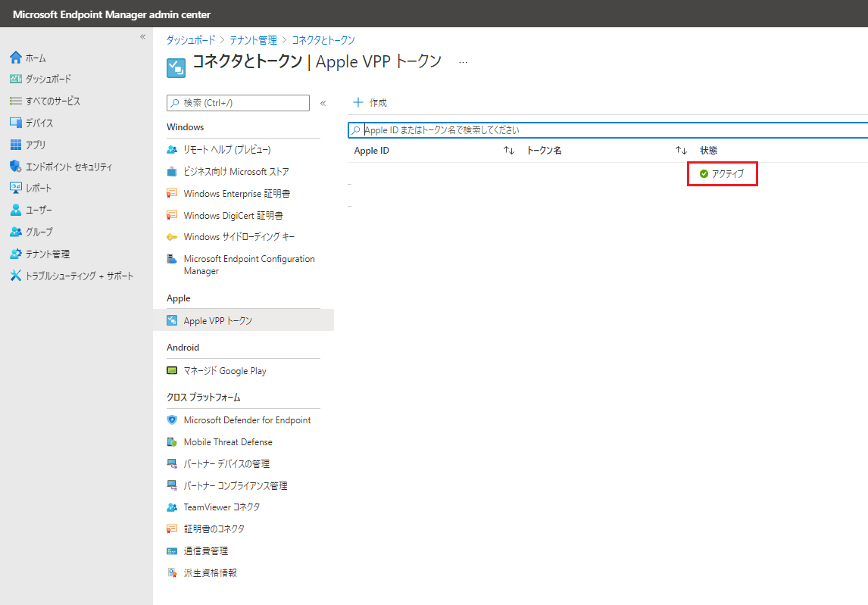Viewport: 868px width, 605px height.
Task: Click the すべてのサービス list icon
Action: point(15,101)
